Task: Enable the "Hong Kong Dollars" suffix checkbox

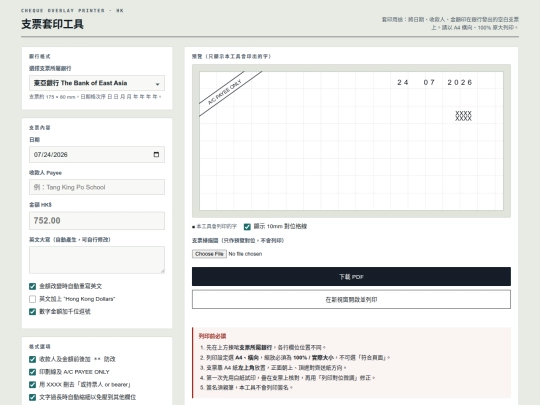Action: [x=32, y=299]
